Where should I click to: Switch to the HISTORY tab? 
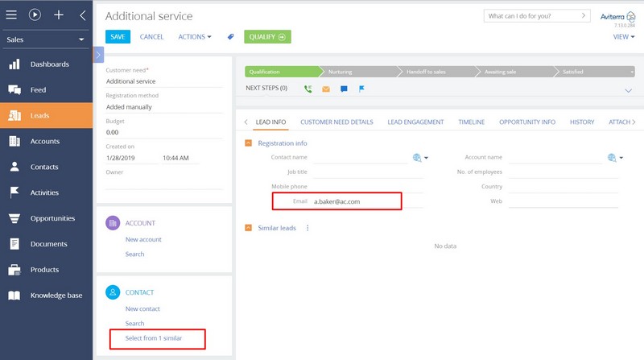pos(582,122)
